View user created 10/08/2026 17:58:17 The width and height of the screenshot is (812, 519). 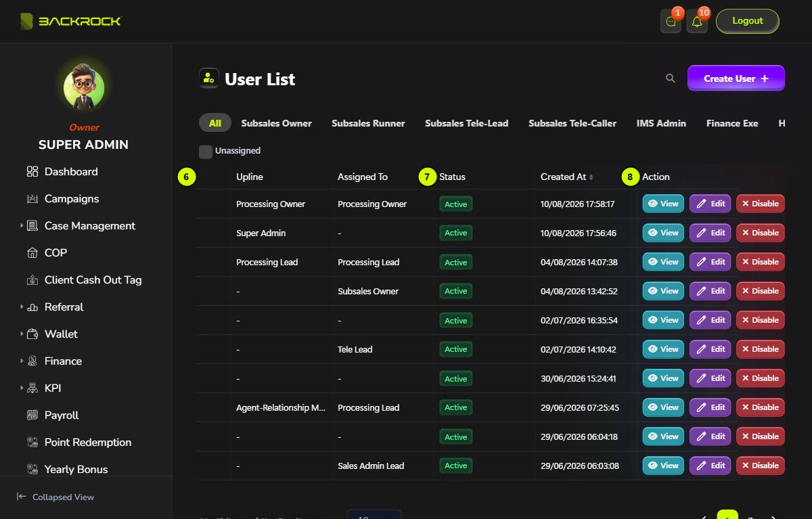[663, 204]
